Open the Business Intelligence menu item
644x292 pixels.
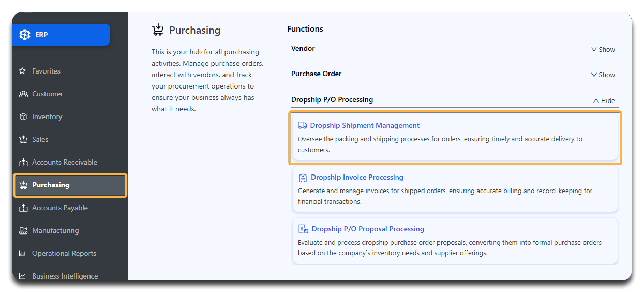tap(65, 276)
